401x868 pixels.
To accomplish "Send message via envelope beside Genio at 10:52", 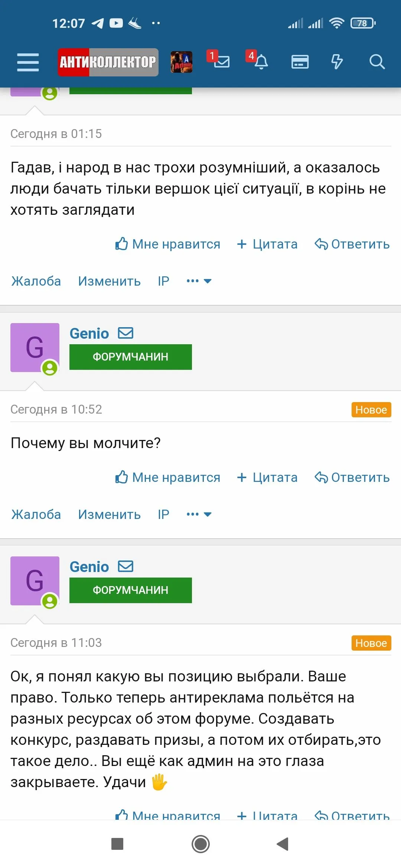I will [x=125, y=333].
